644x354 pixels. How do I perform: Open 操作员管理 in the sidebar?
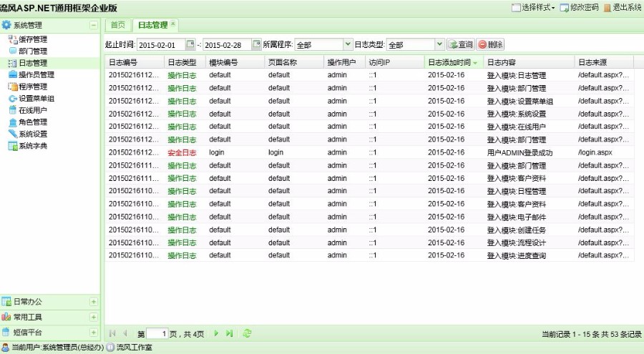36,75
